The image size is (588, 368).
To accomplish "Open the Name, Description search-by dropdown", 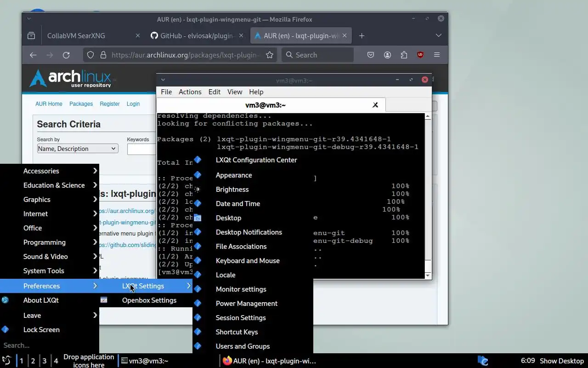I will [x=78, y=149].
